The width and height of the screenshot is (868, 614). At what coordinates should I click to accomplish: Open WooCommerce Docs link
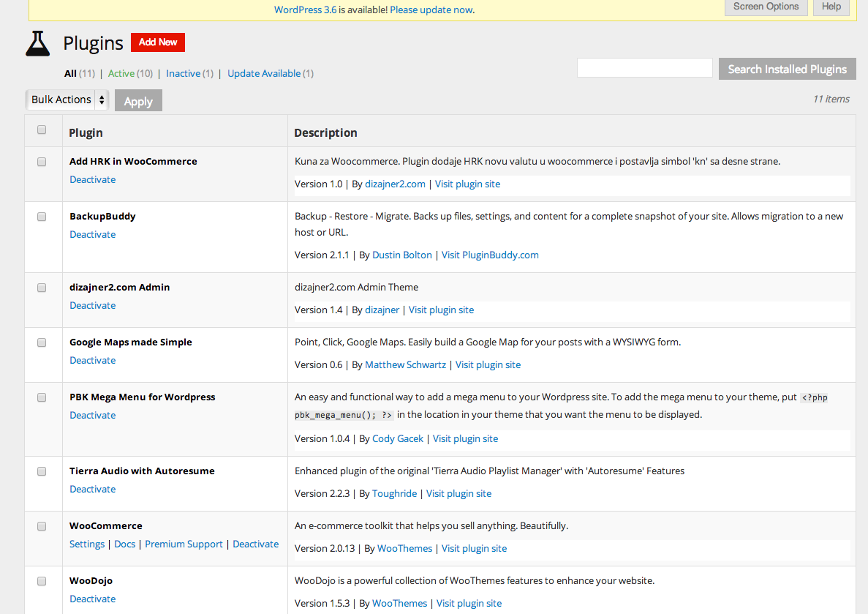pyautogui.click(x=124, y=544)
